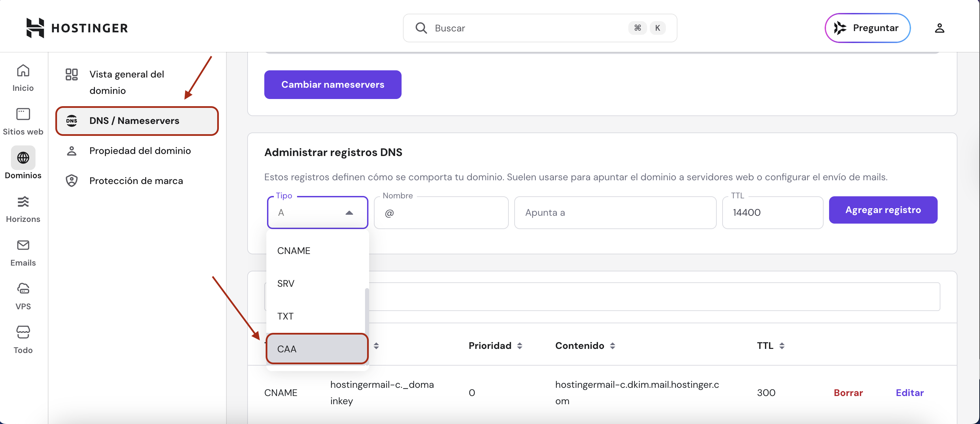
Task: Open Propiedad del dominio menu item
Action: pyautogui.click(x=140, y=151)
